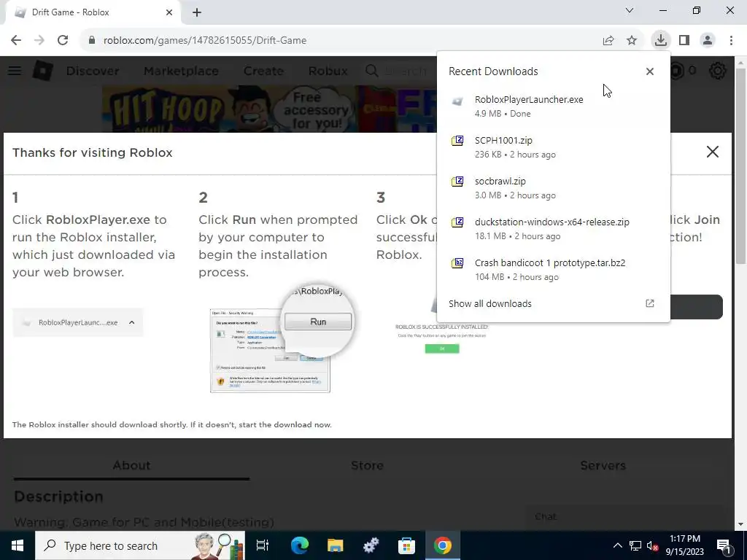
Task: Open the Chrome side panel
Action: point(684,41)
